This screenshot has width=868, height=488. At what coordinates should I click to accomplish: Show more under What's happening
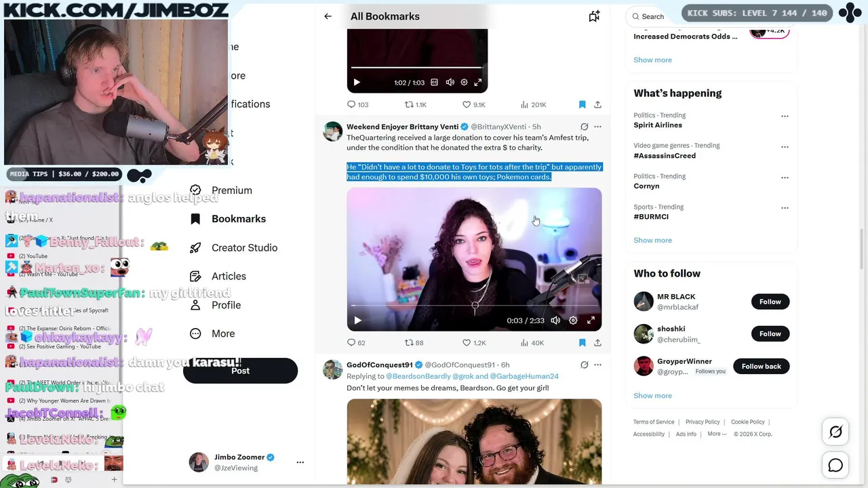(x=652, y=240)
